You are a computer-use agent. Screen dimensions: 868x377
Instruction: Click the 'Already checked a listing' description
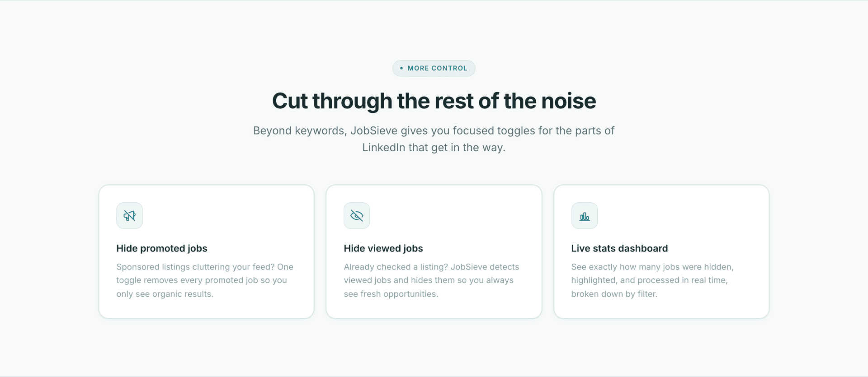click(x=431, y=280)
